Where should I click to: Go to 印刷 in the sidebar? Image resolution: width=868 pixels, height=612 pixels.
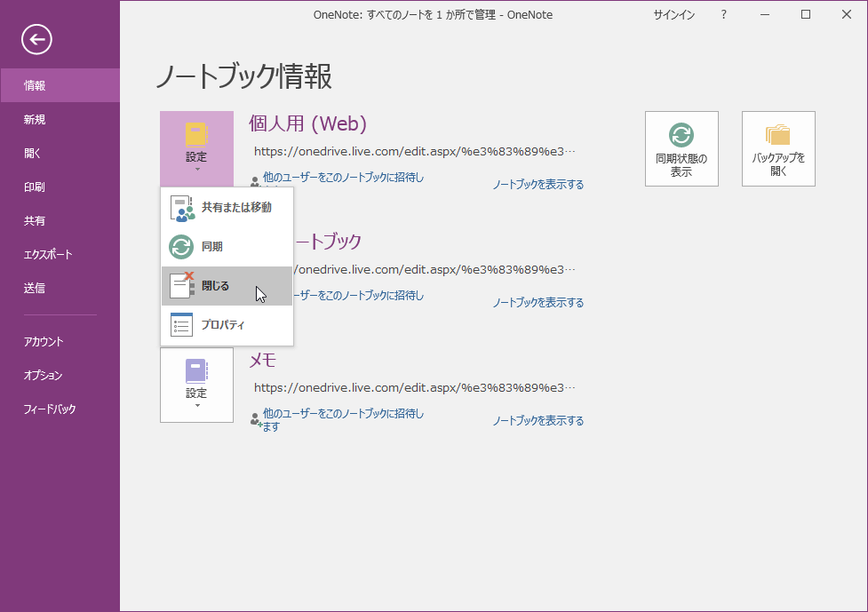coord(60,187)
